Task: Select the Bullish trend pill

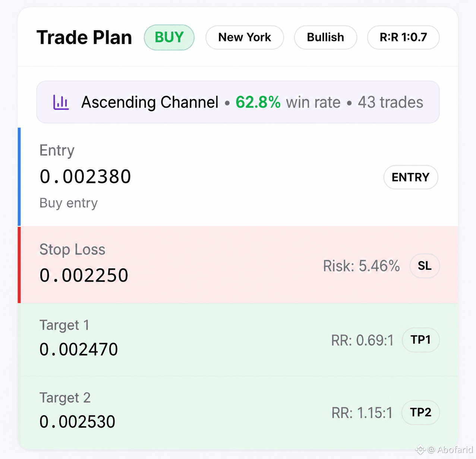Action: 325,37
